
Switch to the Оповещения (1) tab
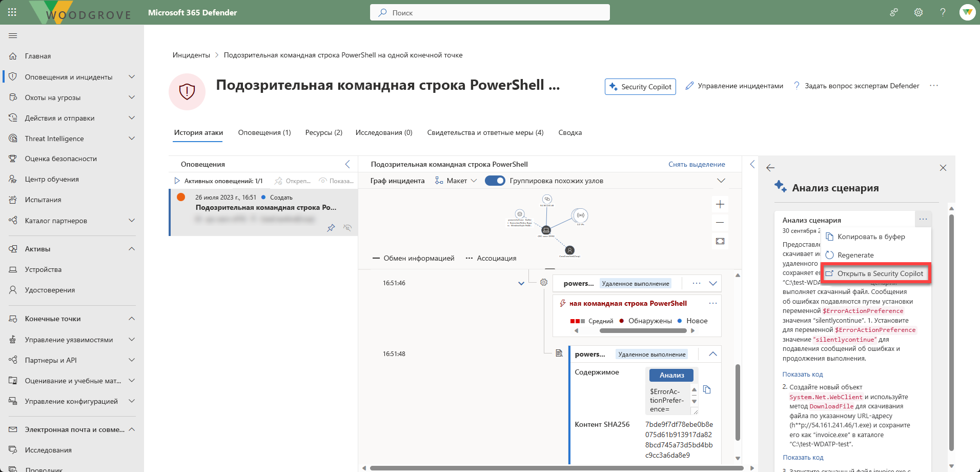point(264,132)
